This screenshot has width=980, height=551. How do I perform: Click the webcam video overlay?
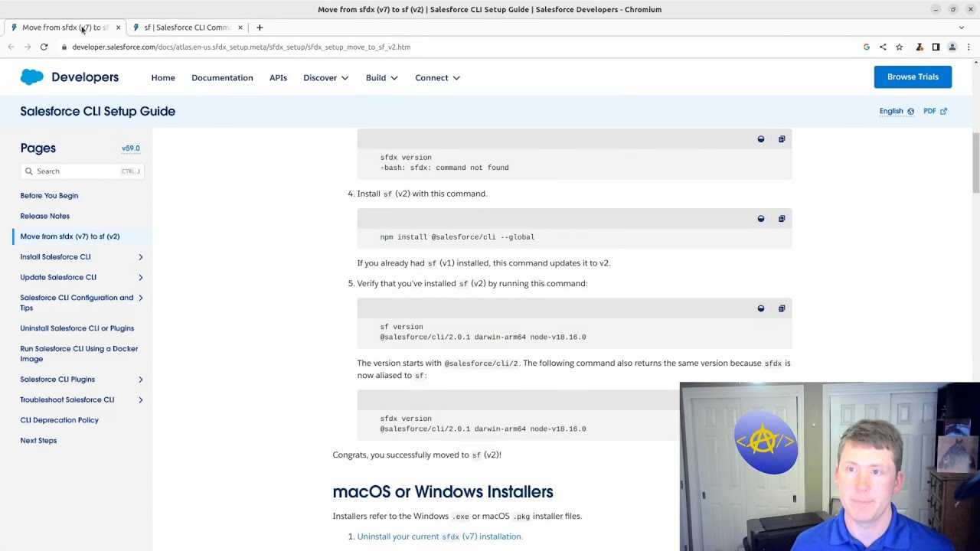tap(829, 466)
